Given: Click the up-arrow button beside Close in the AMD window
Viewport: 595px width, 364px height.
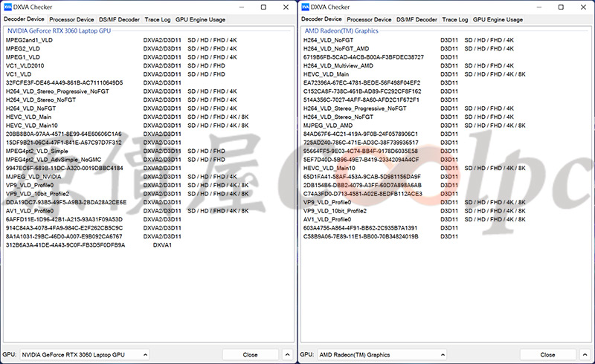Looking at the screenshot, I should pos(585,354).
